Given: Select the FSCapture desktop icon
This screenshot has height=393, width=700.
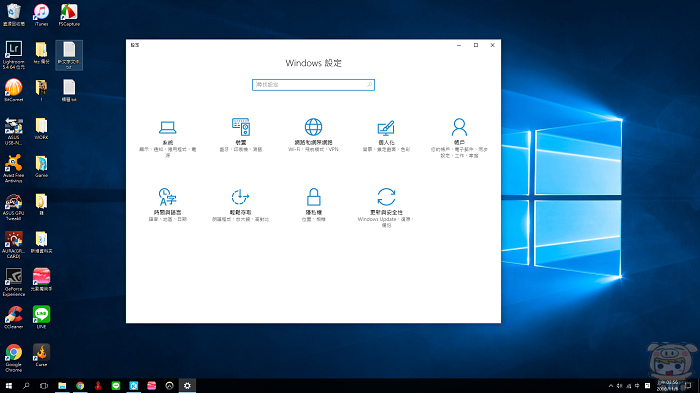Looking at the screenshot, I should [69, 15].
